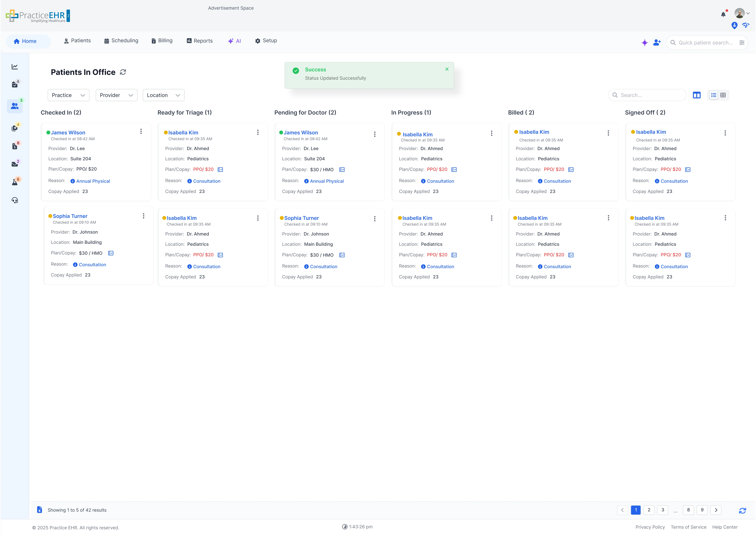Click the Support headset icon in sidebar
The height and width of the screenshot is (536, 756).
tap(15, 200)
